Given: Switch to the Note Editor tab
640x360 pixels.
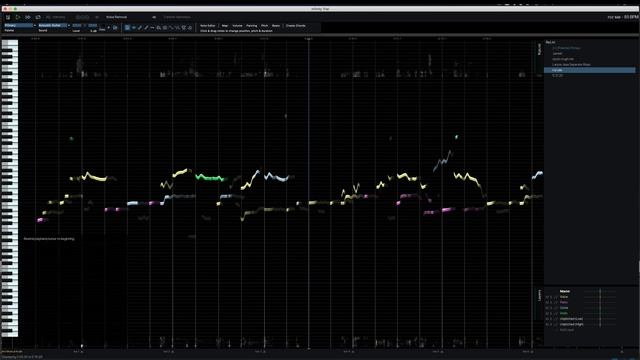Looking at the screenshot, I should point(208,26).
